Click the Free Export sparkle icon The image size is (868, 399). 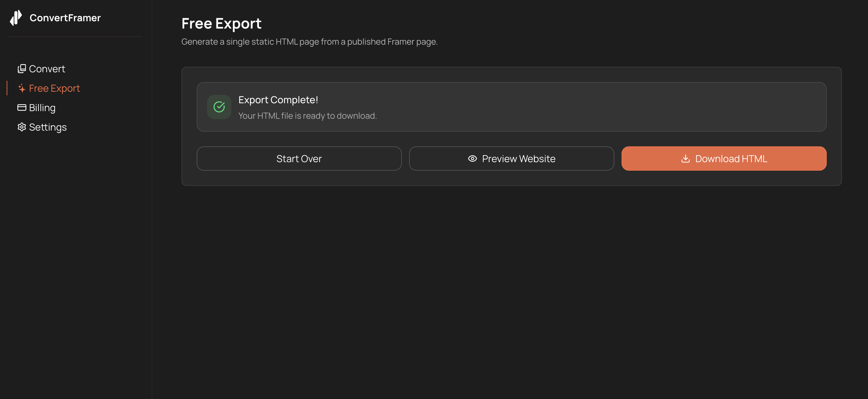click(22, 88)
